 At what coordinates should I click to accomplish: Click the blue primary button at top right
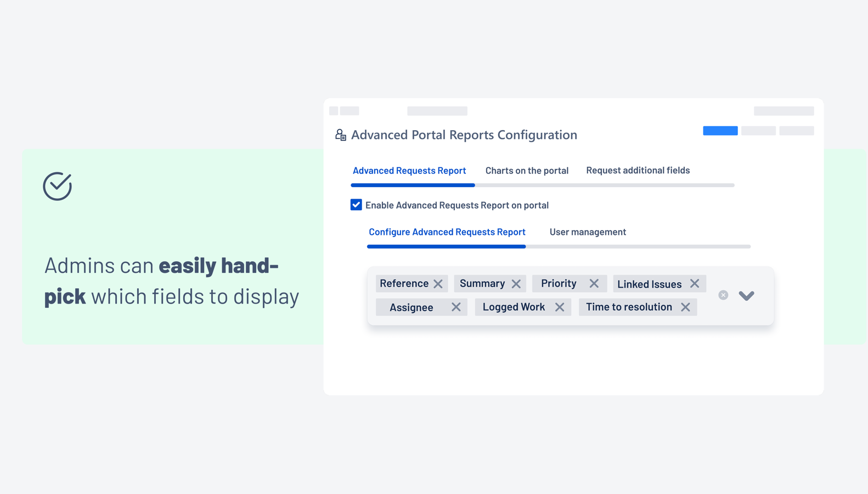pyautogui.click(x=720, y=131)
